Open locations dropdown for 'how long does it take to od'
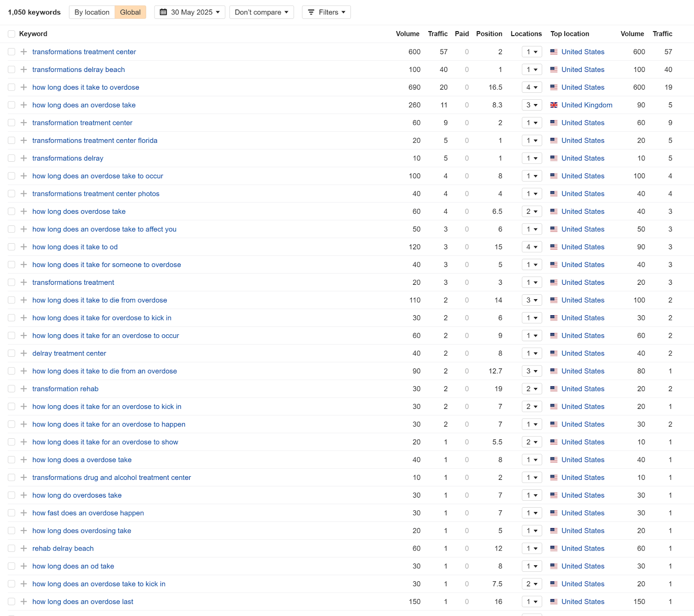Viewport: 694px width, 616px height. 532,247
